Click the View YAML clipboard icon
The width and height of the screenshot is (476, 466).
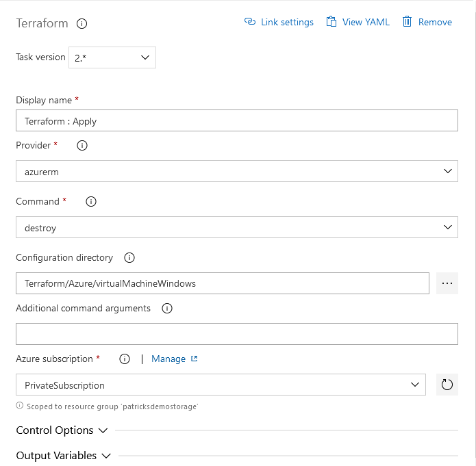coord(331,21)
